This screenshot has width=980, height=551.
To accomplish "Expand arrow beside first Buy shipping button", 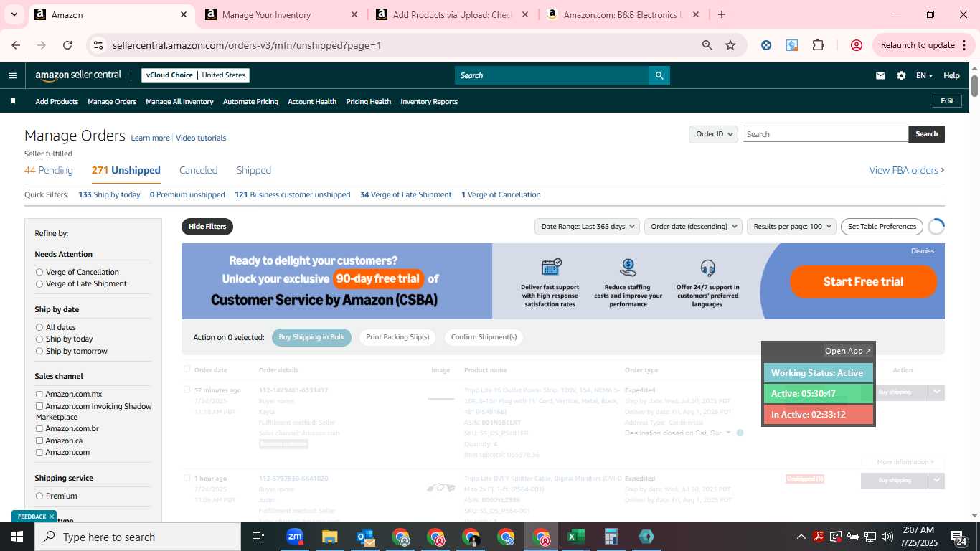I will [x=936, y=392].
